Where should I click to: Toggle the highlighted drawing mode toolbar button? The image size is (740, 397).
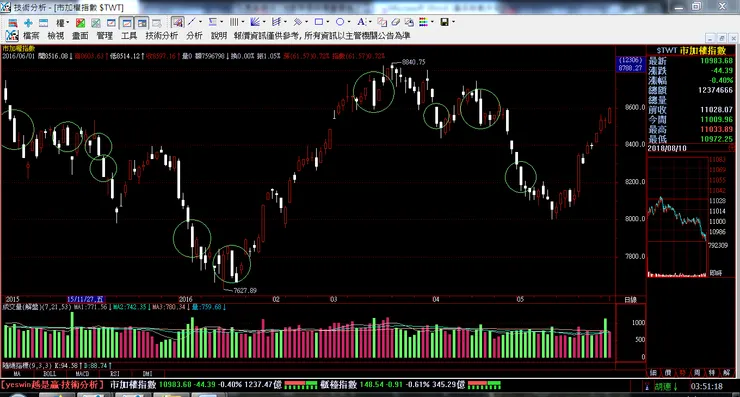click(177, 22)
